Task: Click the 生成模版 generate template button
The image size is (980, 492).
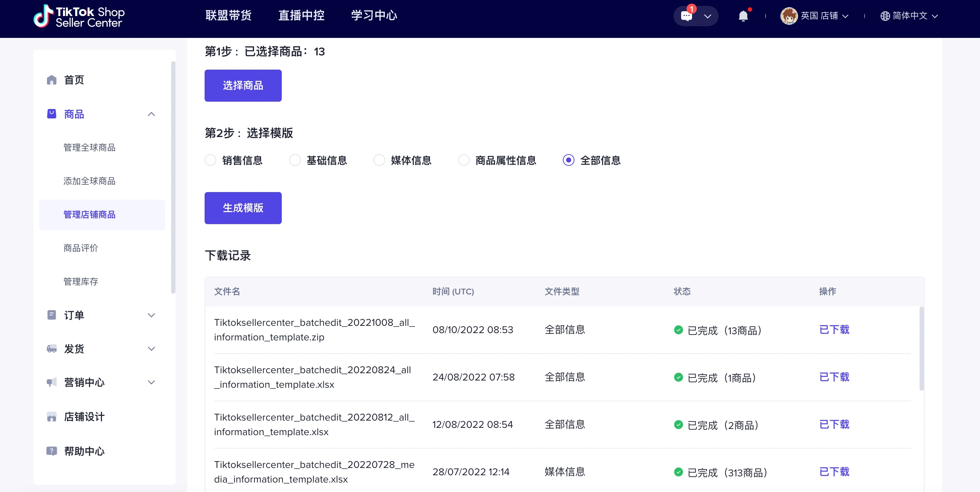Action: (243, 208)
